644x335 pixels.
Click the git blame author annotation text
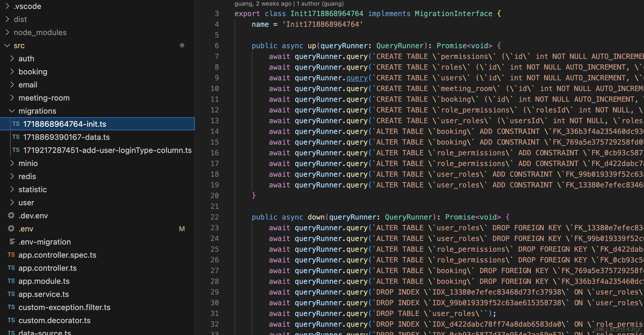289,4
